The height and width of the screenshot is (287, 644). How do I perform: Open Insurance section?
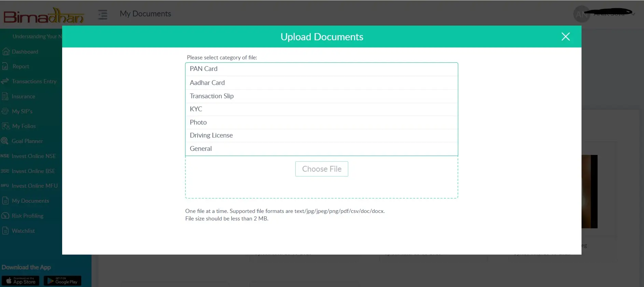tap(24, 97)
